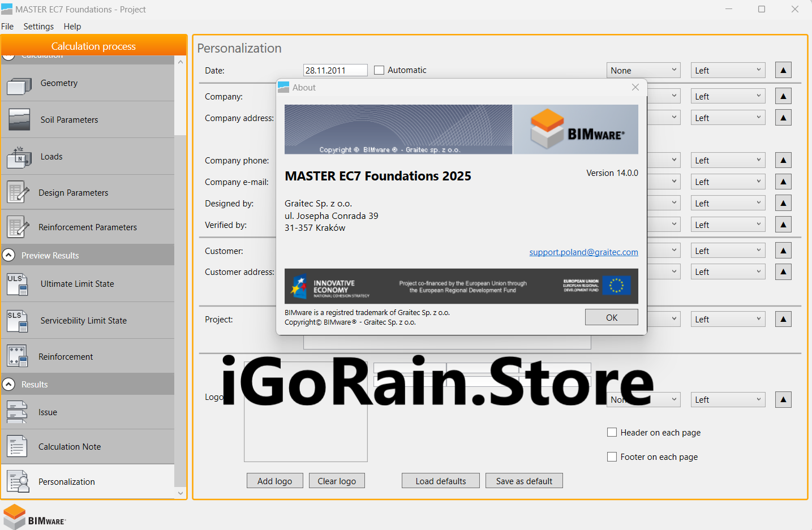Check Header on each page
This screenshot has height=530, width=812.
click(612, 432)
